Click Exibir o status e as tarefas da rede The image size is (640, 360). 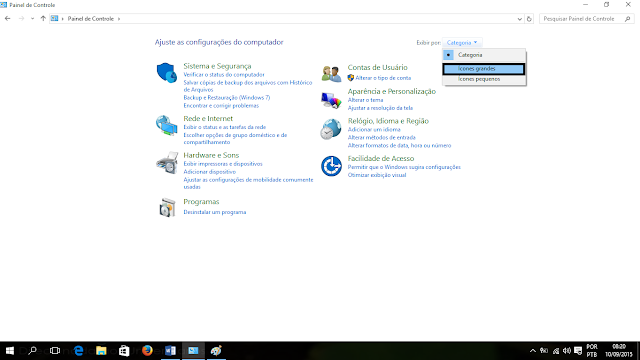(x=224, y=127)
